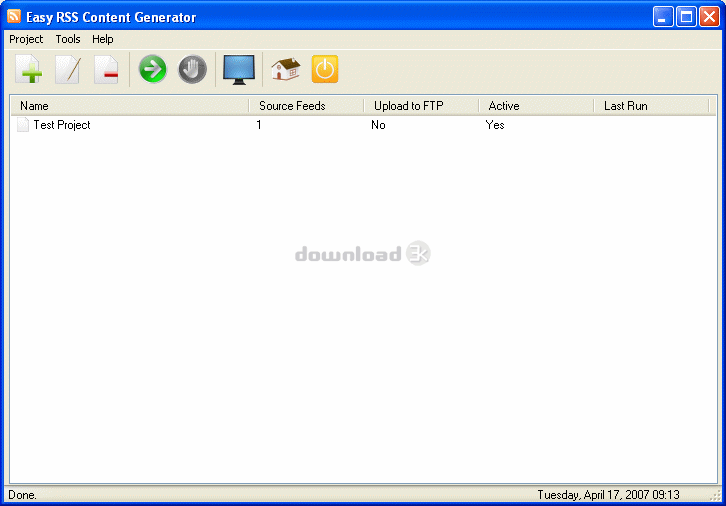Open the Help menu
Viewport: 726px width, 506px height.
tap(103, 39)
